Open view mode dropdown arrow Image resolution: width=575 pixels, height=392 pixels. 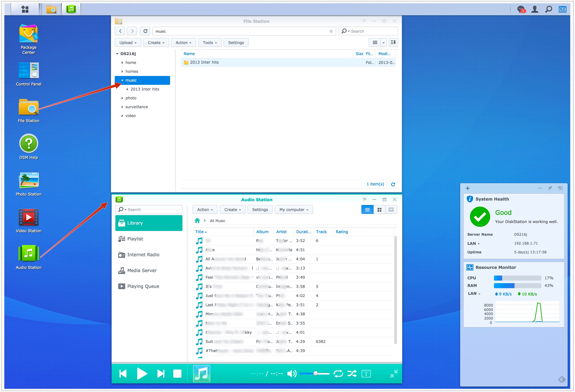(383, 43)
